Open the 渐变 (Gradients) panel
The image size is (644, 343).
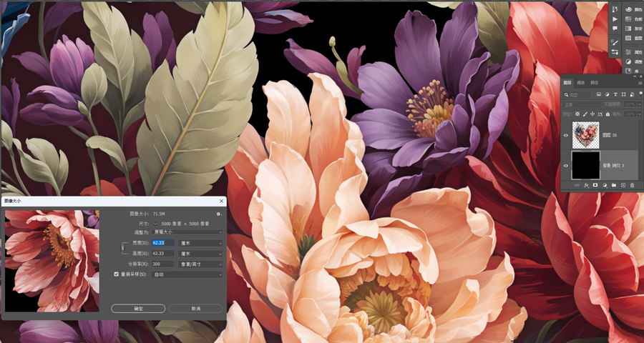[x=634, y=29]
